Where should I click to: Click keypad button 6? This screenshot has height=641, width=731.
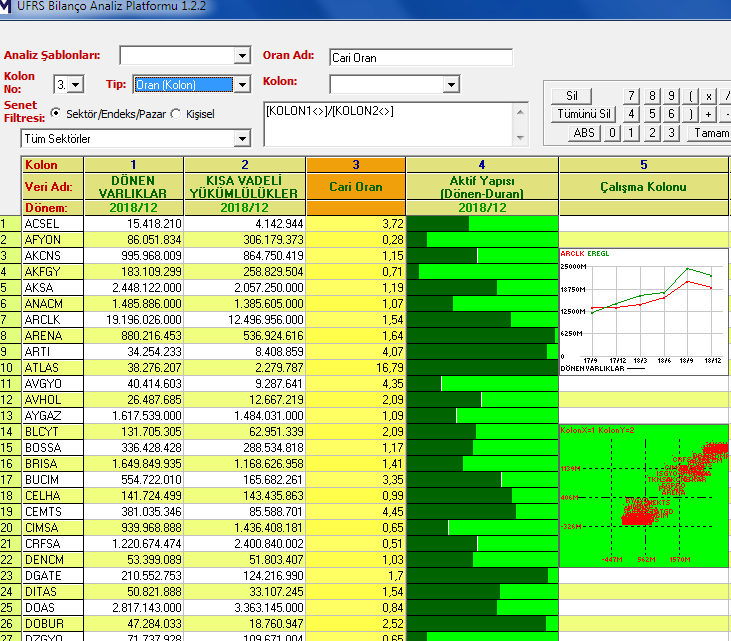[671, 114]
